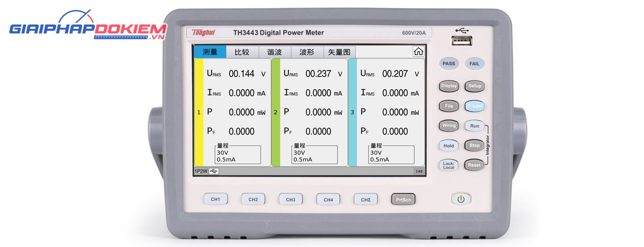Reset the integrator with the Reset button
Screen dimensions: 644x247
click(474, 165)
